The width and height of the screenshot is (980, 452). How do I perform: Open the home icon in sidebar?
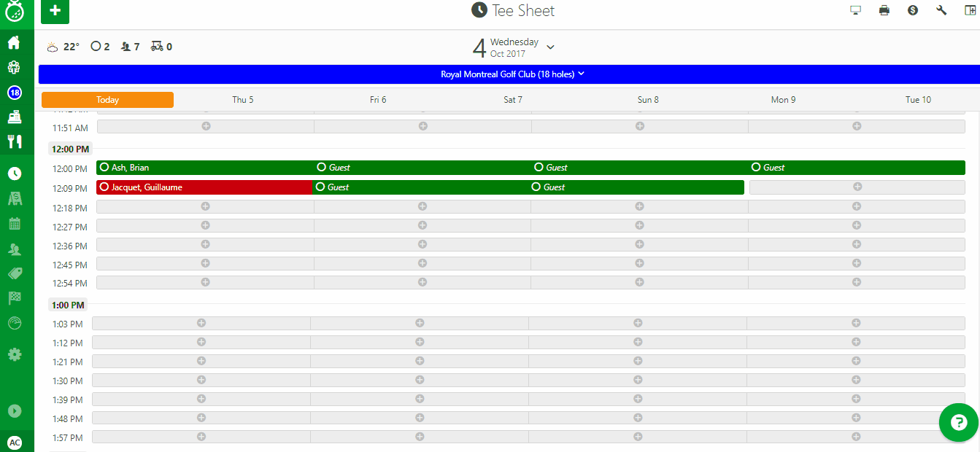(x=14, y=42)
